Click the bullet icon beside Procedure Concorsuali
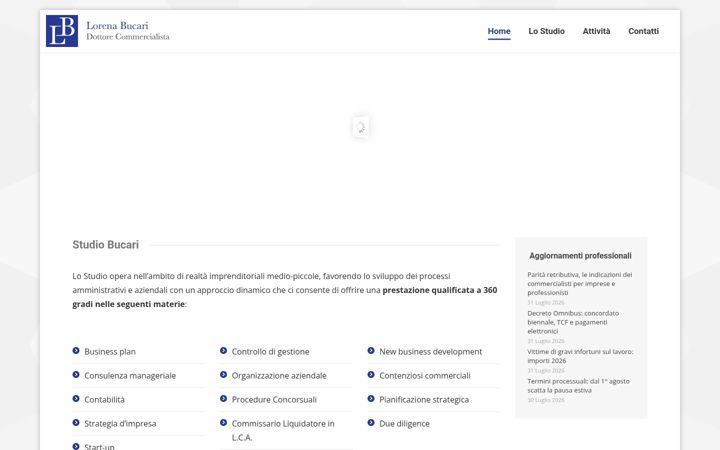720x450 pixels. [223, 399]
